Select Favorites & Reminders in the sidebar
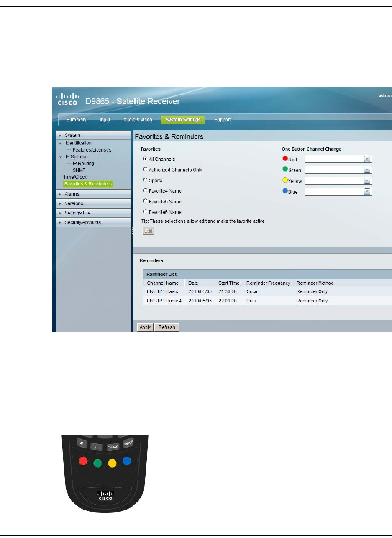392x538 pixels. (x=88, y=184)
